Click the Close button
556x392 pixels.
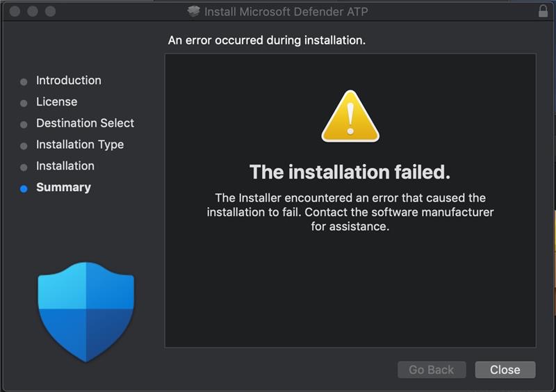(505, 370)
